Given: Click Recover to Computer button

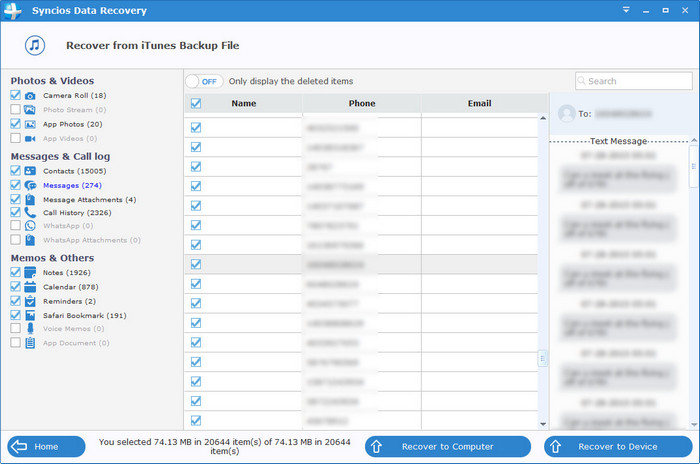Looking at the screenshot, I should [x=448, y=447].
